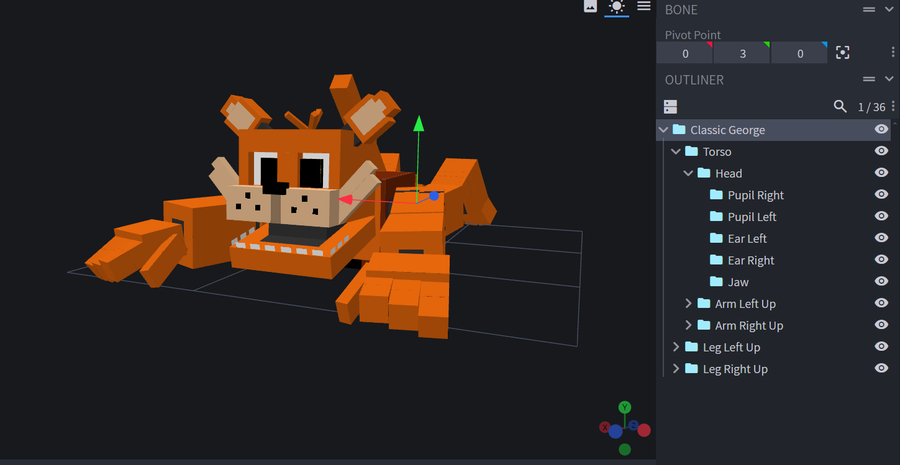Click the Ear Left folder icon

pyautogui.click(x=716, y=238)
